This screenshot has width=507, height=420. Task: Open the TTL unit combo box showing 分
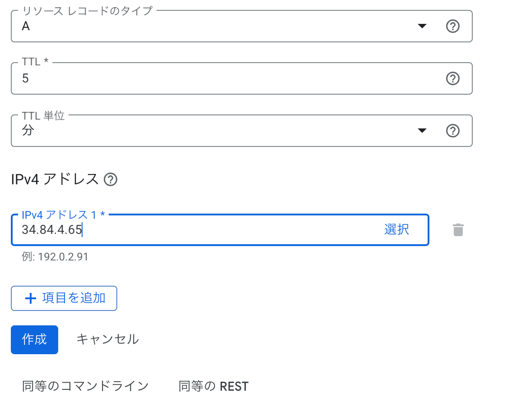coord(241,131)
